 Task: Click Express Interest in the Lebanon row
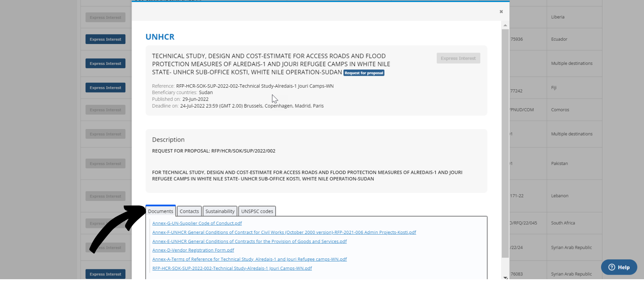point(105,196)
